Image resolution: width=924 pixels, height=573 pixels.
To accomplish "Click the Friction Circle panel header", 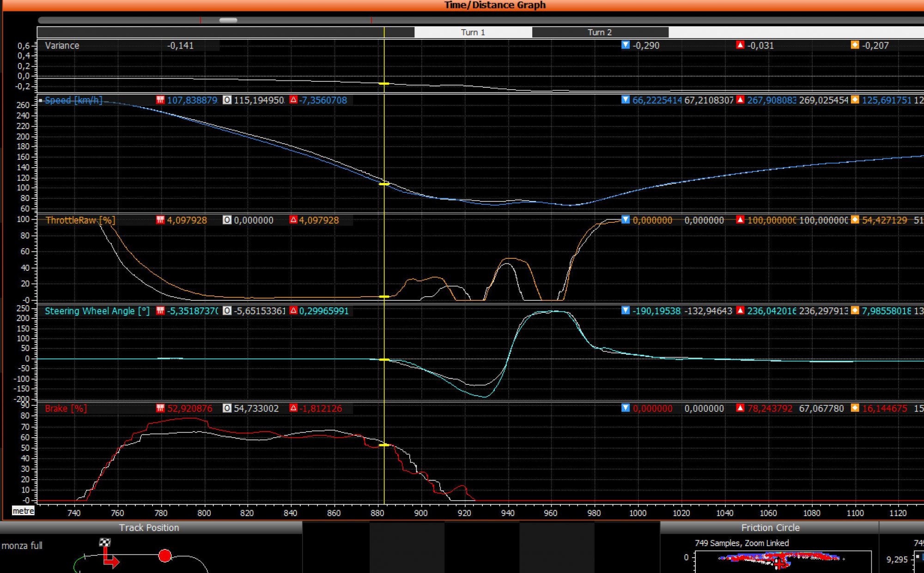I will click(770, 528).
